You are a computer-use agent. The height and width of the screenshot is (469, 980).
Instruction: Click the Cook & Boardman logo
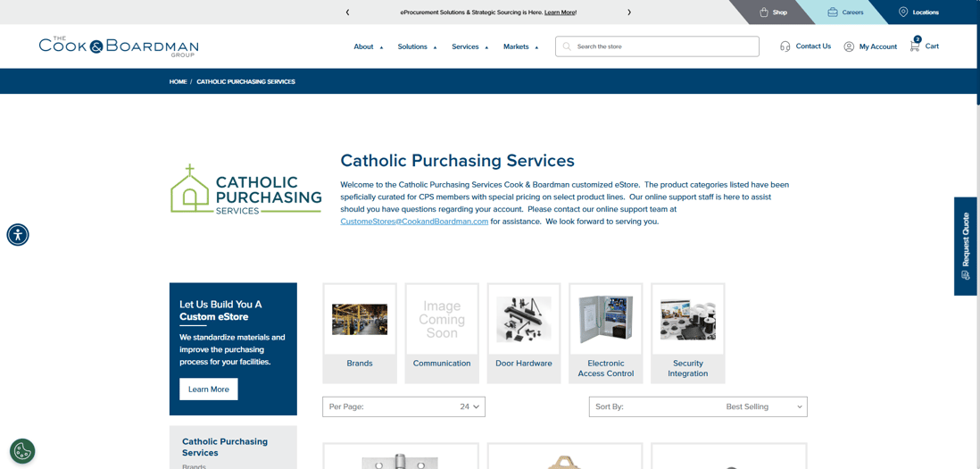[119, 46]
